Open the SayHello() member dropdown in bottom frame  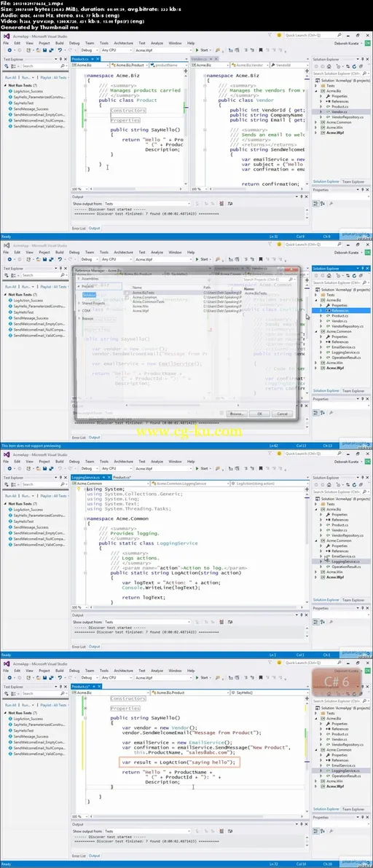[x=269, y=693]
